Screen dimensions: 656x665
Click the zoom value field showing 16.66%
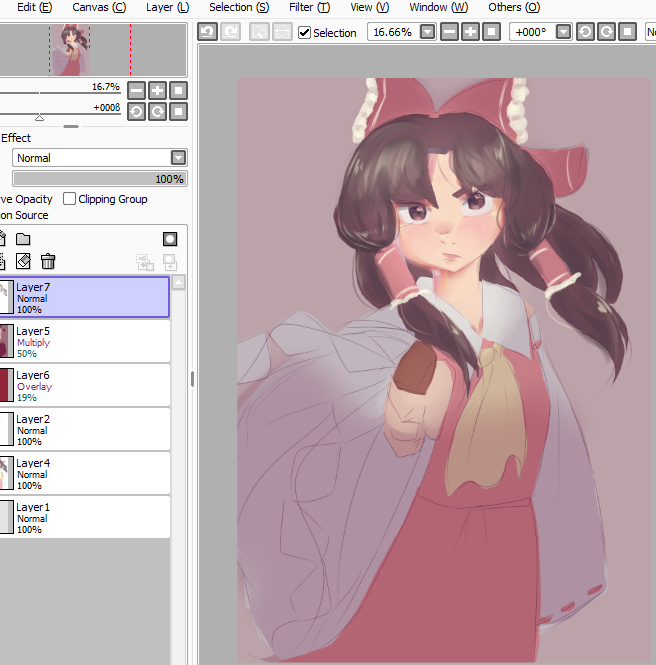click(x=393, y=32)
